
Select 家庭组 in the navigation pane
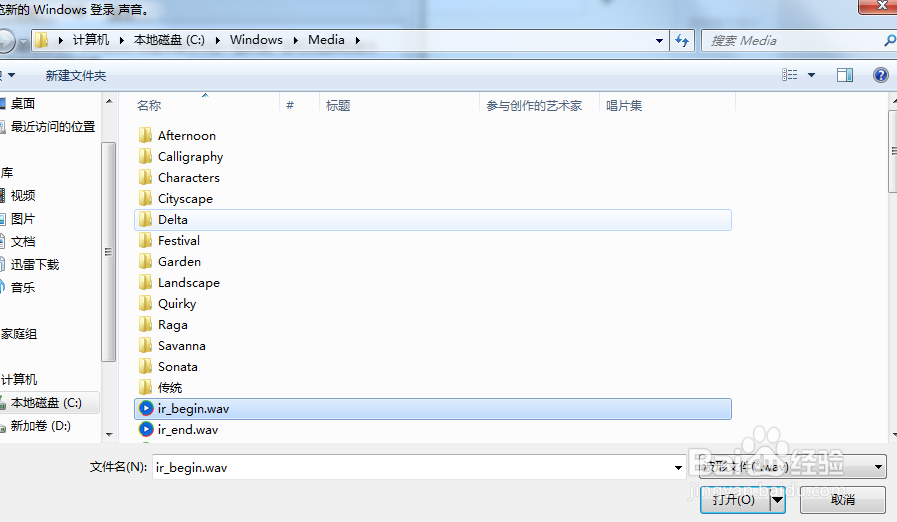pyautogui.click(x=19, y=334)
